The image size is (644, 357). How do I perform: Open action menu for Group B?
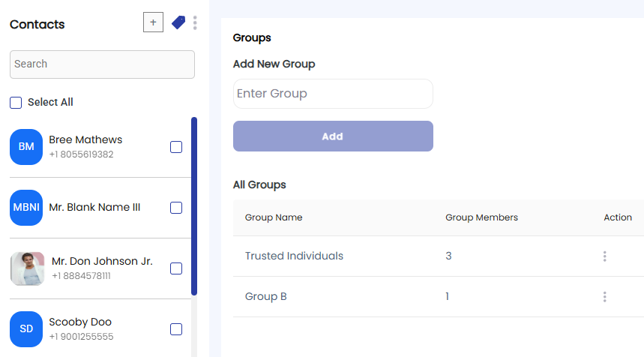tap(604, 296)
